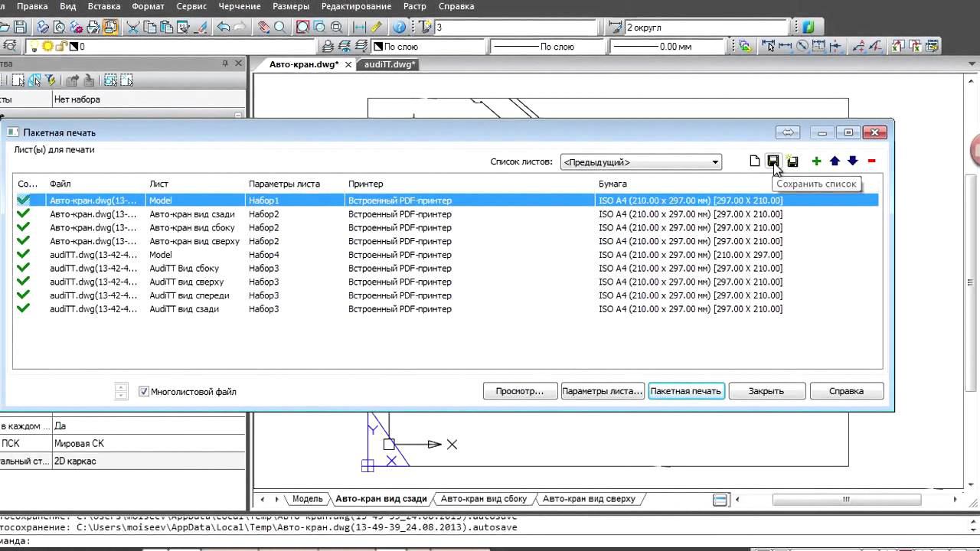Click the Save list as icon with star
The width and height of the screenshot is (980, 551).
tap(792, 161)
